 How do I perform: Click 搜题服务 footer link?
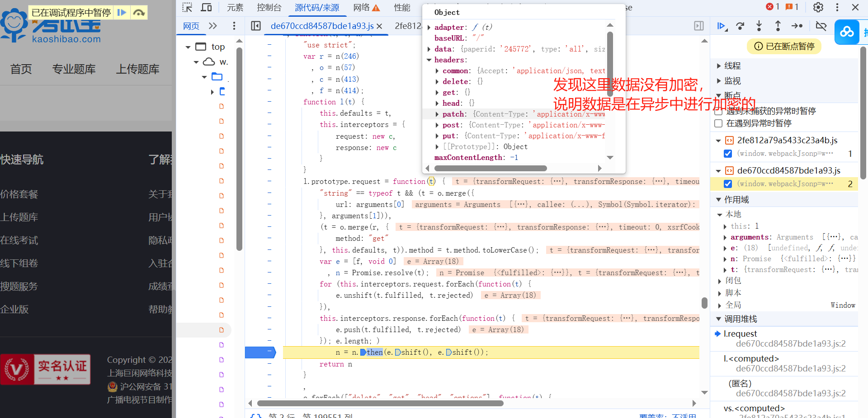click(19, 286)
